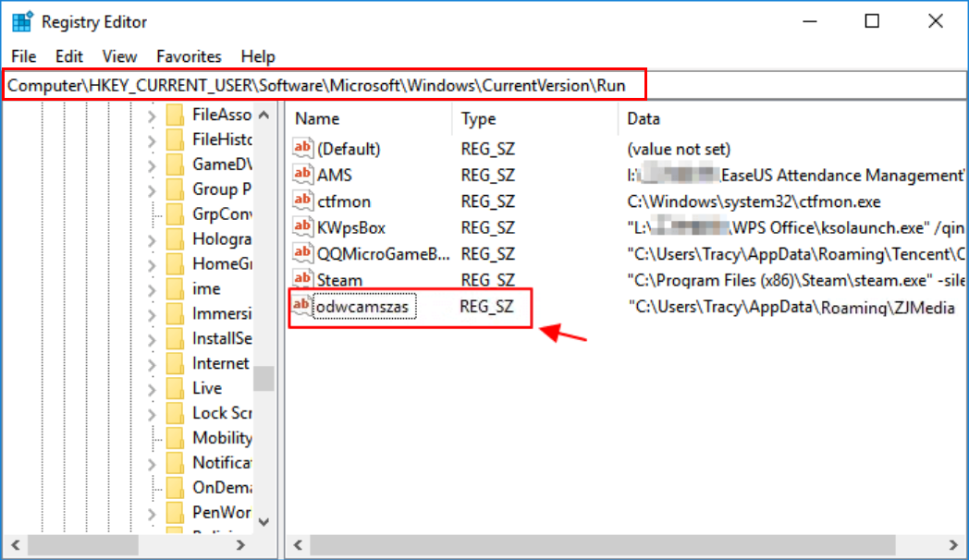Open the Edit menu
This screenshot has width=969, height=560.
(69, 56)
